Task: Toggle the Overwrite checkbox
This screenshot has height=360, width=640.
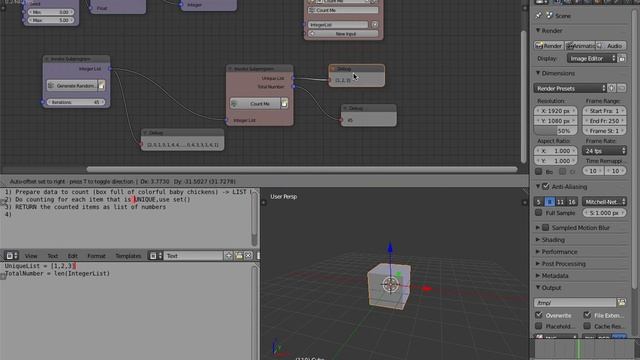Action: (539, 315)
